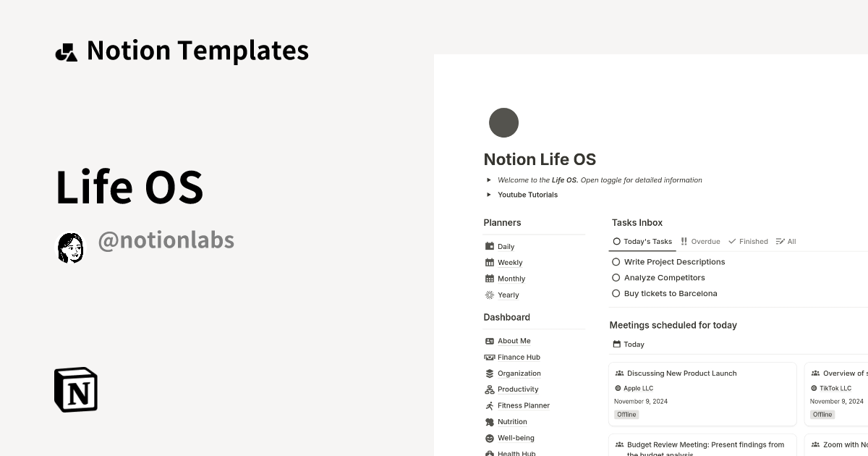
Task: Open the Yearly planner sun icon
Action: coord(490,295)
